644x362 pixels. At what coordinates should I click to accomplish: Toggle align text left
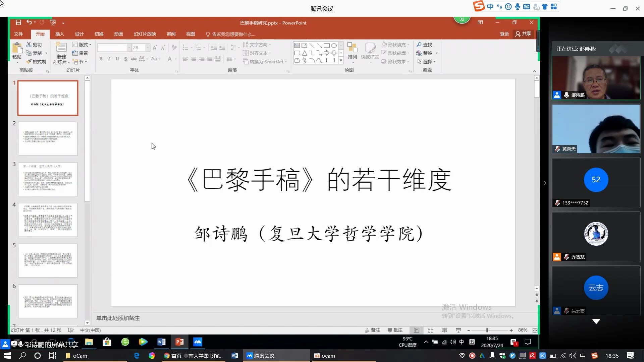(x=185, y=59)
